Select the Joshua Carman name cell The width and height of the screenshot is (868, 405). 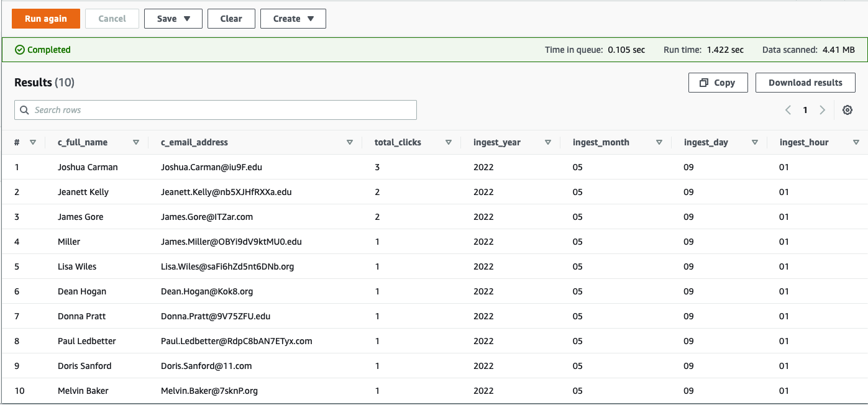(88, 167)
